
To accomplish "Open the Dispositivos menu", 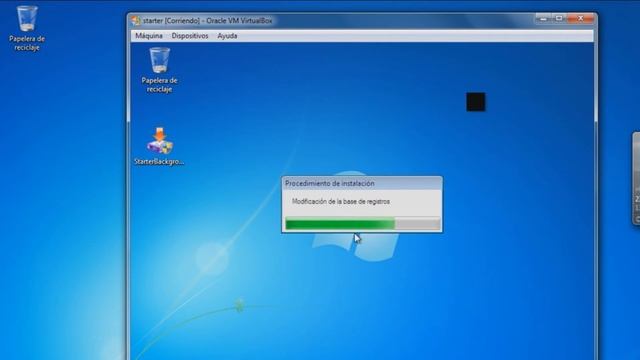I will 190,36.
